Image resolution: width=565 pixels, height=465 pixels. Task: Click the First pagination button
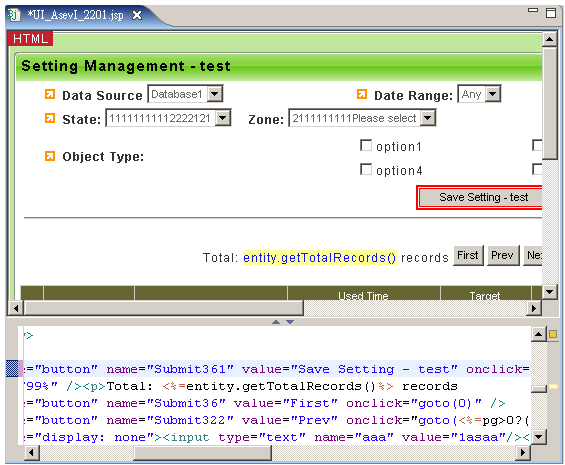pyautogui.click(x=468, y=255)
